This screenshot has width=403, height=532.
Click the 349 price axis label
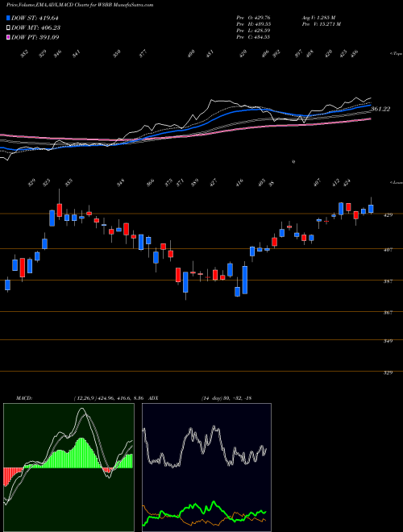coord(388,341)
